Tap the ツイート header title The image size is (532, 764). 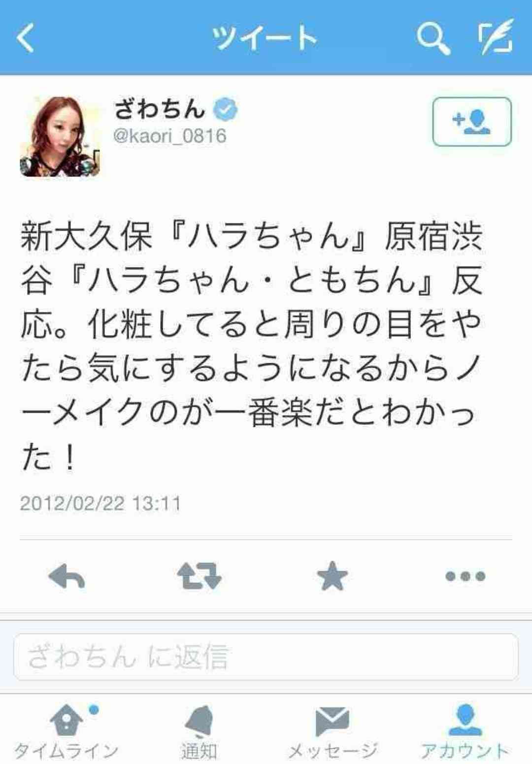(x=265, y=38)
